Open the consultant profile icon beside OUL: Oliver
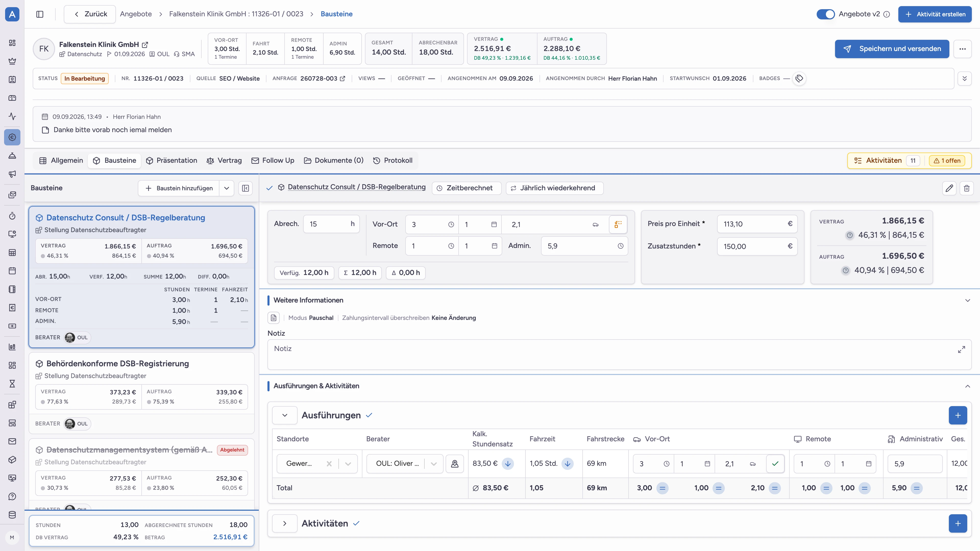980x551 pixels. (455, 464)
